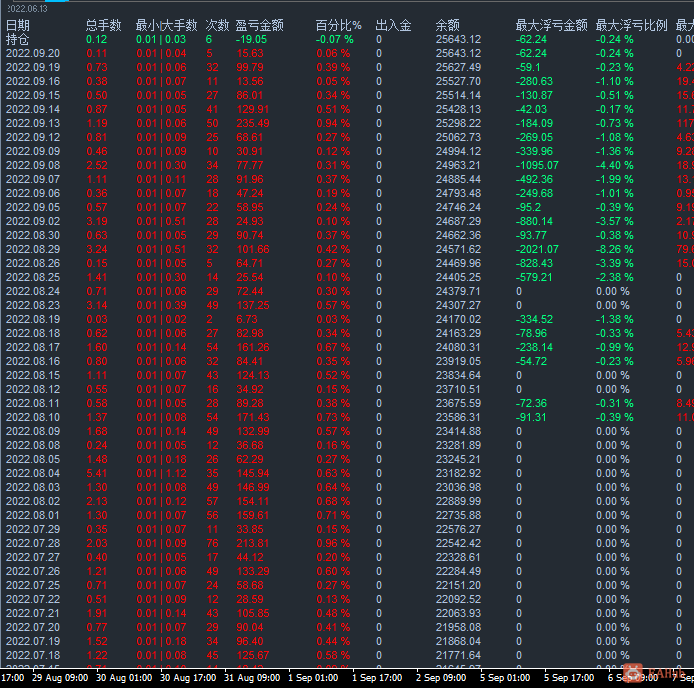Screen dimensions: 694x688
Task: Select the 盈亏金额 column header
Action: [259, 25]
